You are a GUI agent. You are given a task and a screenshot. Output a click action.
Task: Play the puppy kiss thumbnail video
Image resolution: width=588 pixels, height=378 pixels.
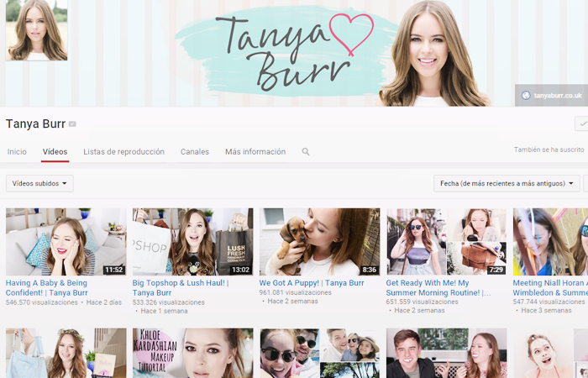pos(319,242)
